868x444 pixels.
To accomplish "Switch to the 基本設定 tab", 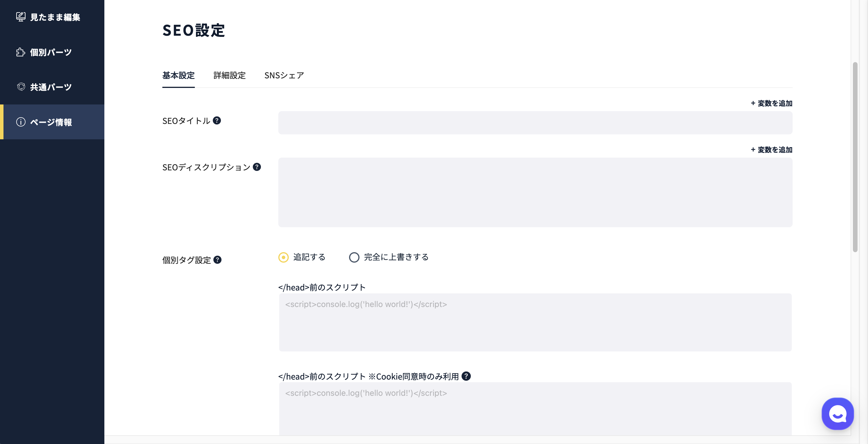I will tap(179, 75).
